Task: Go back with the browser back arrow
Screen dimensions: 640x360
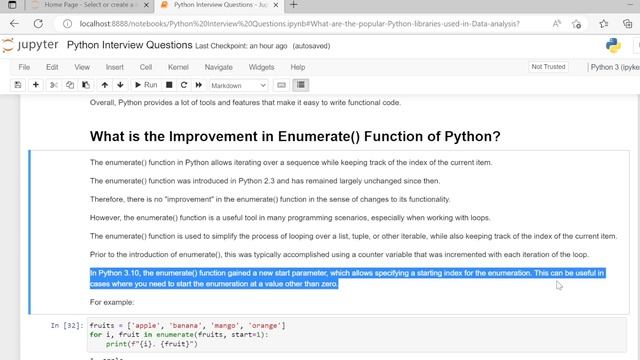Action: 15,24
